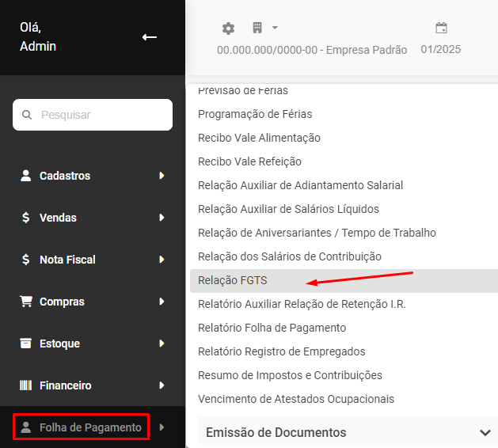The width and height of the screenshot is (498, 448).
Task: Click the Financeiro barcode icon
Action: 25,385
